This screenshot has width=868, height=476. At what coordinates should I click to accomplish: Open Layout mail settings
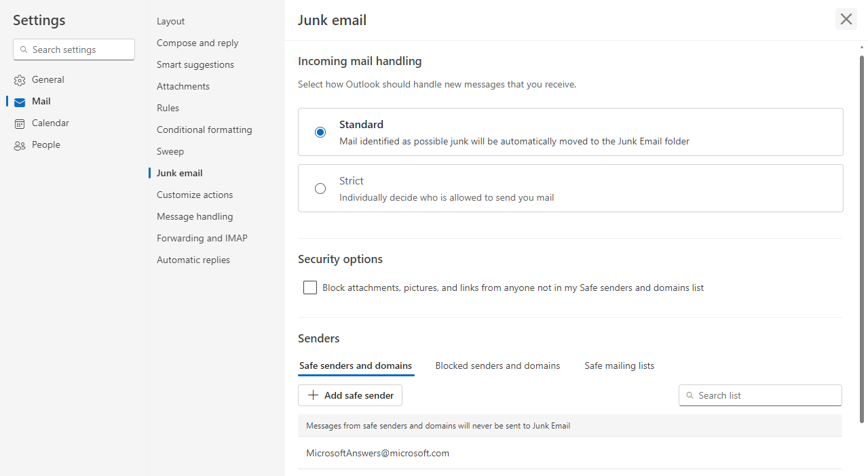pos(171,21)
